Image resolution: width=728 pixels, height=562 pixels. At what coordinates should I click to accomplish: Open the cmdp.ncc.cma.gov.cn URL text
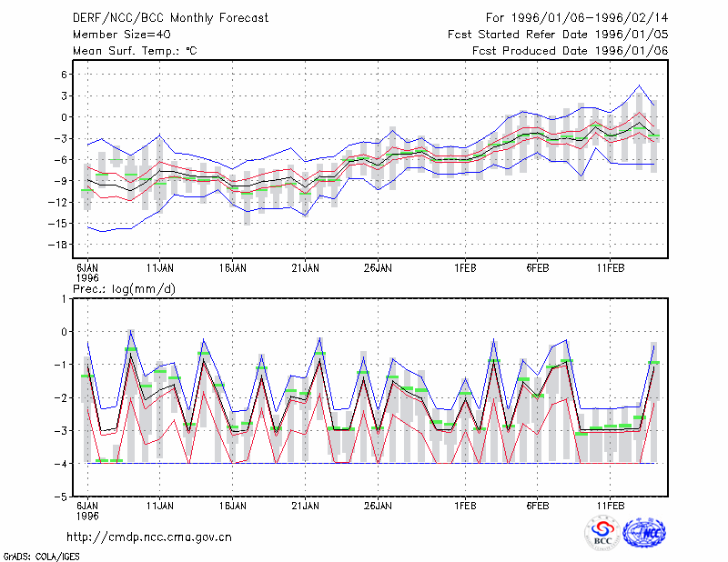pos(149,537)
